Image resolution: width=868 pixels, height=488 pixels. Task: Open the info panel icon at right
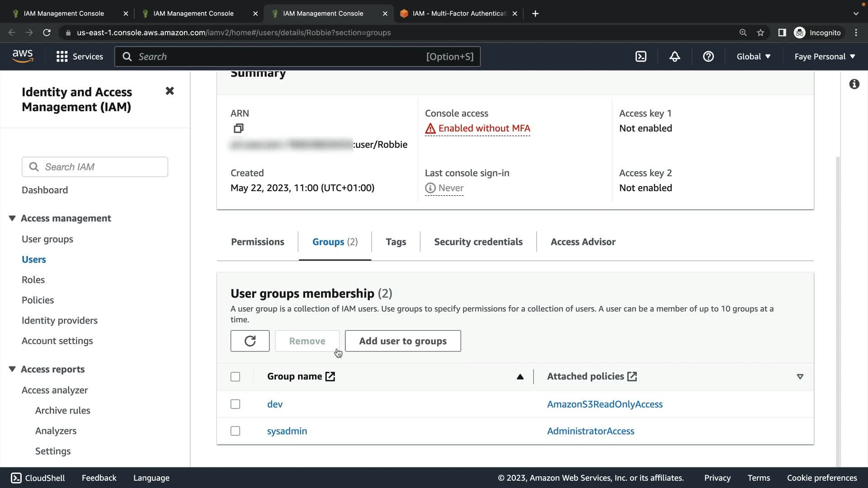[854, 84]
